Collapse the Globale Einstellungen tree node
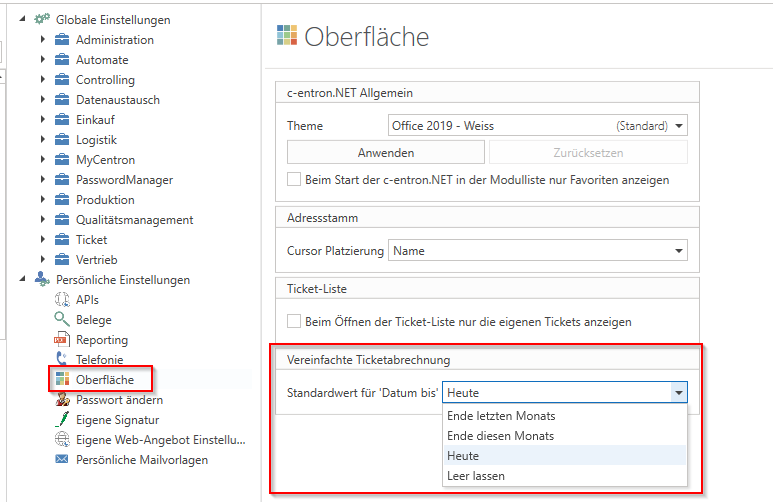 pyautogui.click(x=23, y=20)
